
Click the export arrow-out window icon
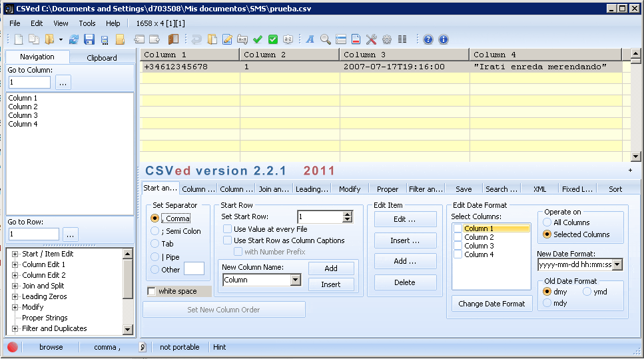155,39
